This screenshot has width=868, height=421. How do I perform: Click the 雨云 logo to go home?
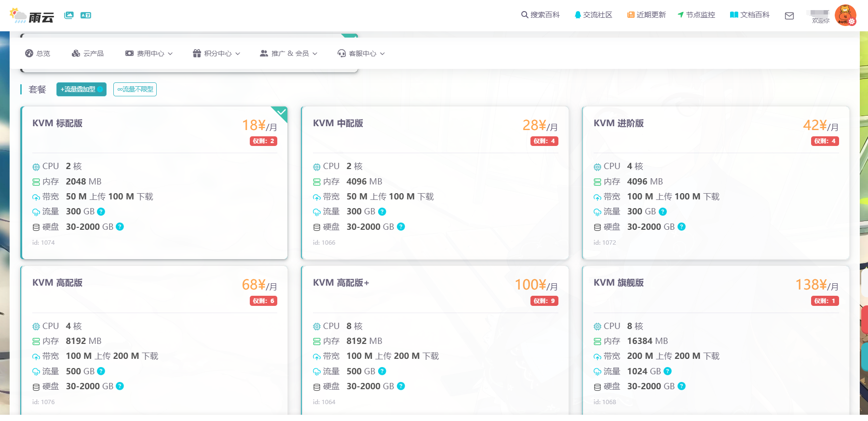(32, 16)
